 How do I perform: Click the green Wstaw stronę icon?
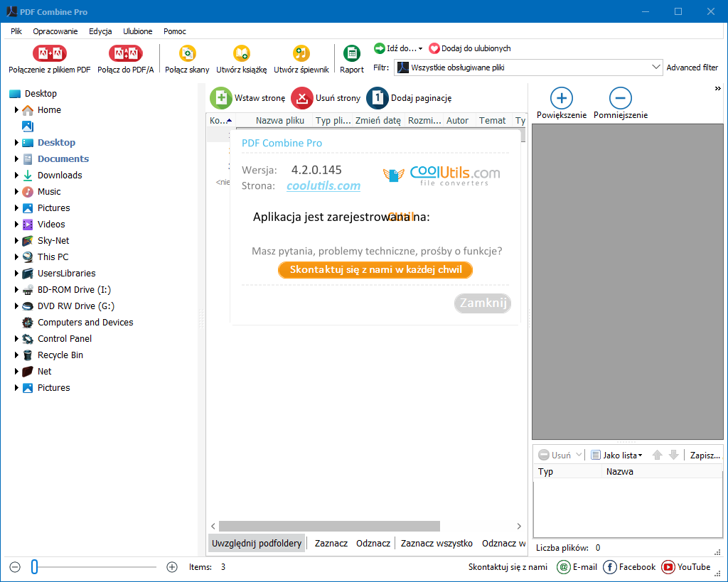(221, 98)
